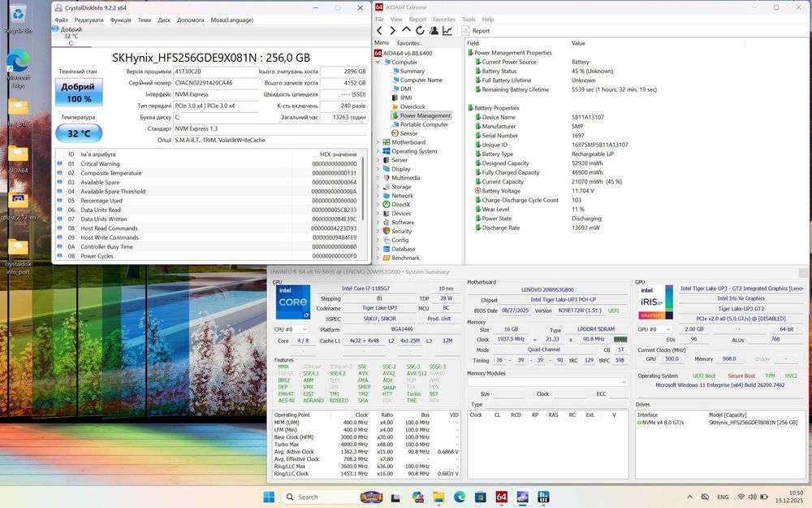Select the Overclock tree item

click(x=412, y=106)
